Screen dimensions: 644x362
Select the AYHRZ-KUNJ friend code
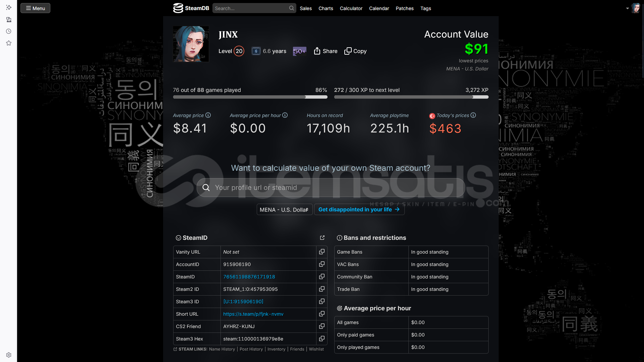click(x=239, y=326)
